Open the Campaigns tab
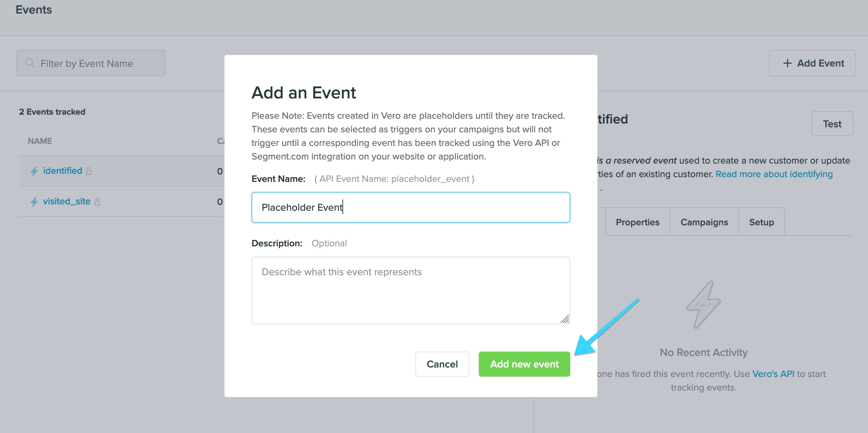This screenshot has height=433, width=868. point(704,222)
